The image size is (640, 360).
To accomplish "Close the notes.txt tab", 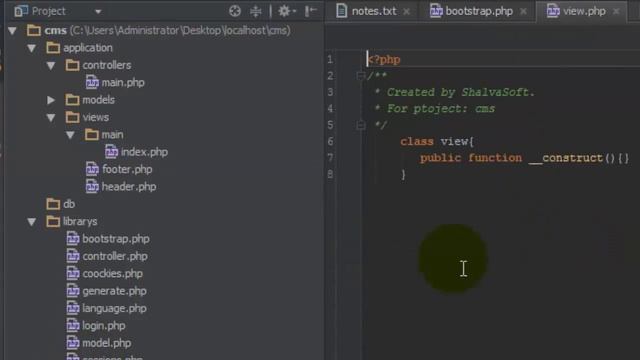I will [x=407, y=12].
